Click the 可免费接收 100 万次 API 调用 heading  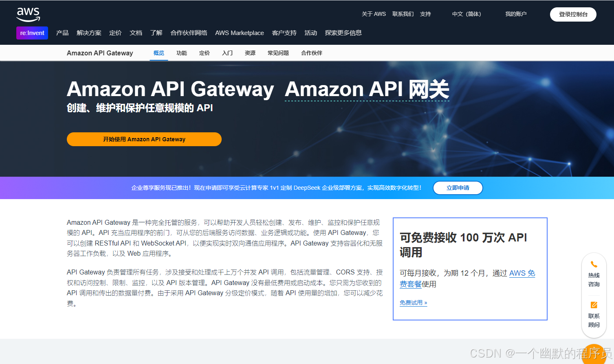(464, 245)
